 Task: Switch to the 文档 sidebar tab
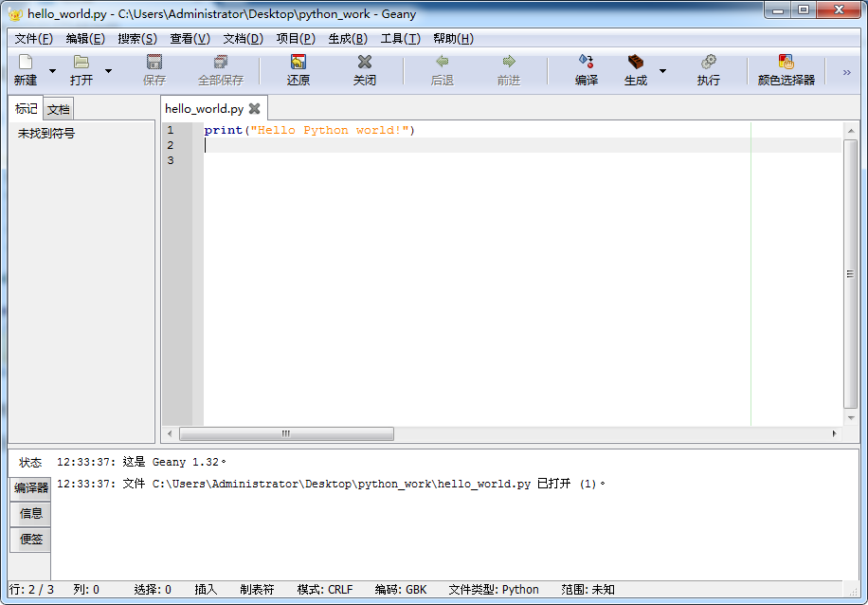point(58,110)
